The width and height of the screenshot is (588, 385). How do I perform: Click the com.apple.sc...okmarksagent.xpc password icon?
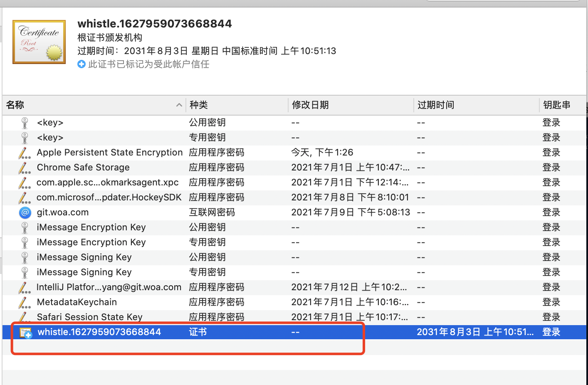click(x=25, y=183)
